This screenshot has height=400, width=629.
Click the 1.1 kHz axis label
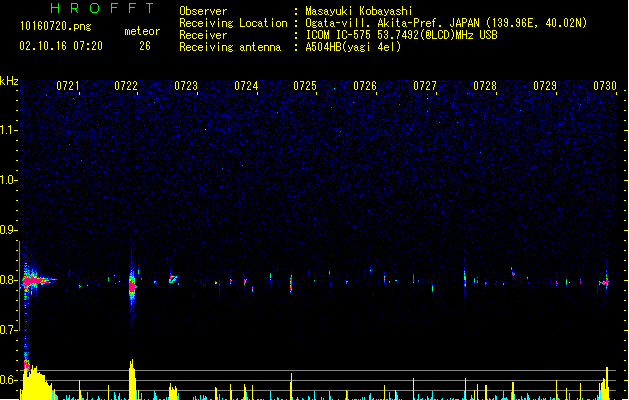coord(8,130)
